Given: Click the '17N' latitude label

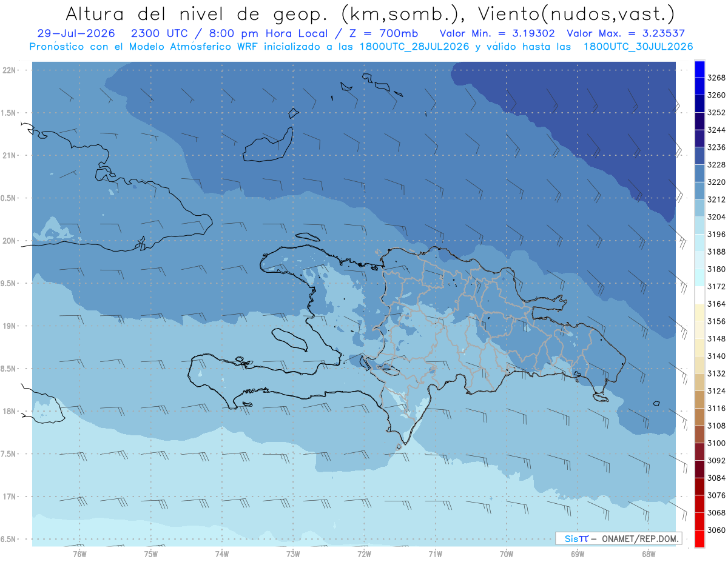Looking at the screenshot, I should 8,497.
